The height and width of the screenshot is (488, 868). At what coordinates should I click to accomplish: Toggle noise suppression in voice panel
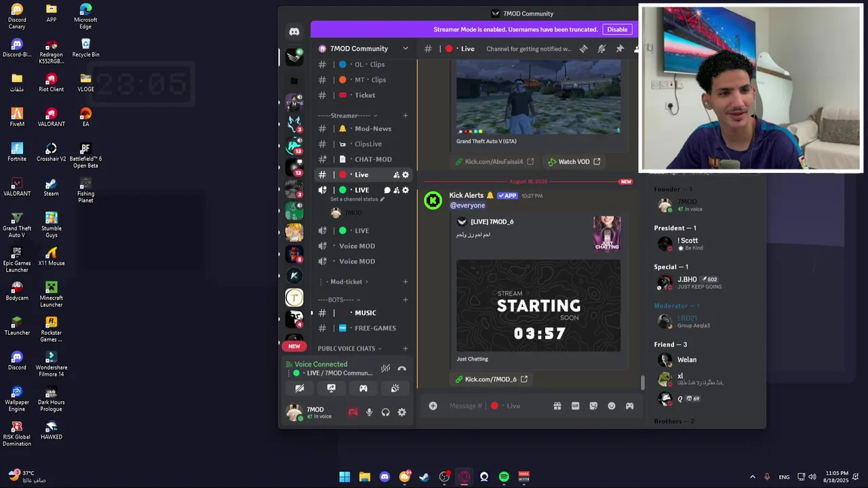[x=385, y=369]
